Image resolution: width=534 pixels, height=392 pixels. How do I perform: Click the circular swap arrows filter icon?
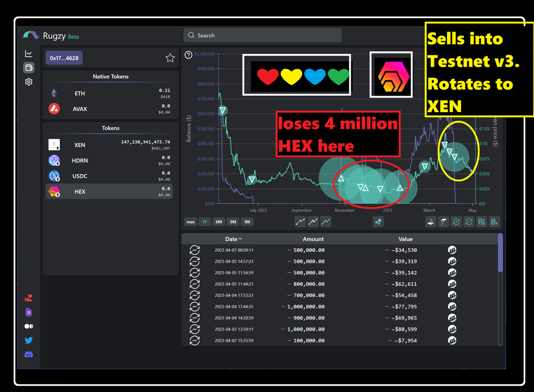(469, 222)
